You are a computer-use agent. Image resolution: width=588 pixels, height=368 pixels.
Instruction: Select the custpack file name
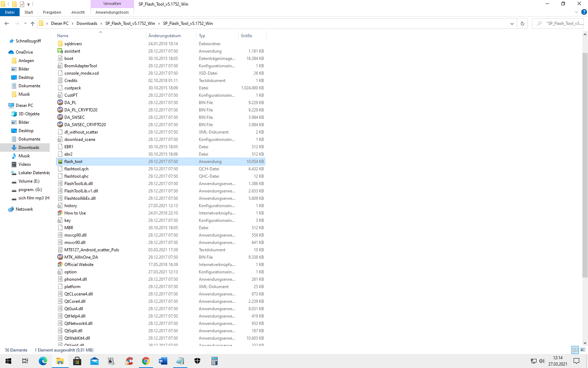pyautogui.click(x=72, y=88)
